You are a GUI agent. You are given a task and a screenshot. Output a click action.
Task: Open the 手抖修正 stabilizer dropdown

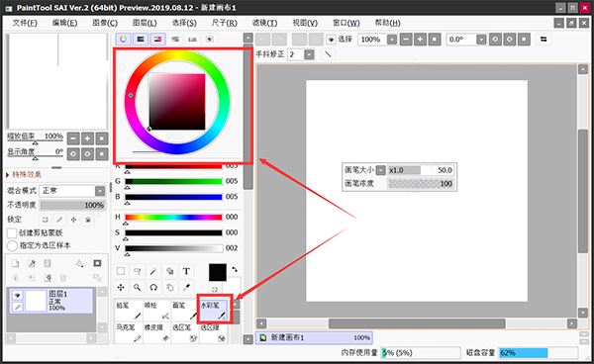click(309, 54)
